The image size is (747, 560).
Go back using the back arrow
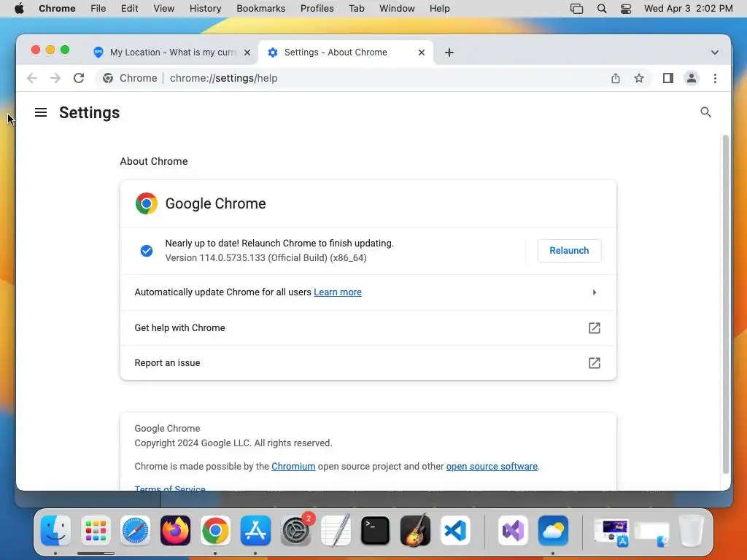point(32,78)
